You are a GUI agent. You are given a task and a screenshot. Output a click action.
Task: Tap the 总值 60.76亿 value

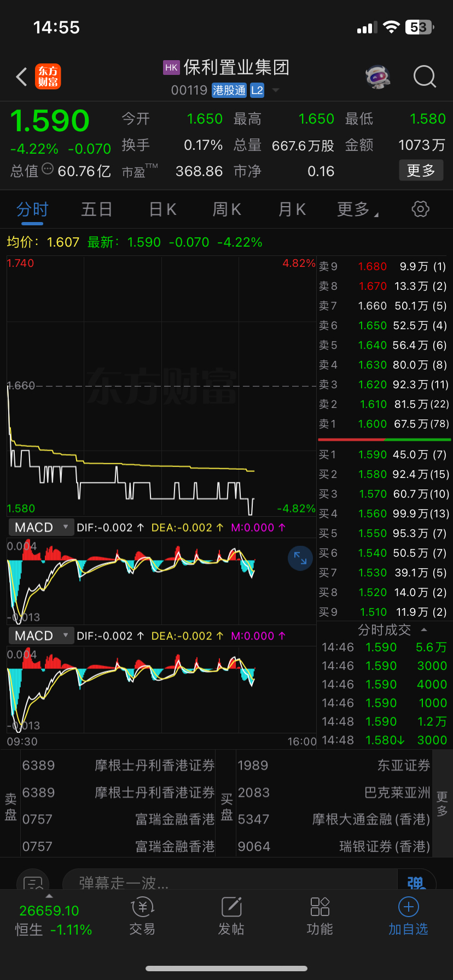click(x=84, y=171)
